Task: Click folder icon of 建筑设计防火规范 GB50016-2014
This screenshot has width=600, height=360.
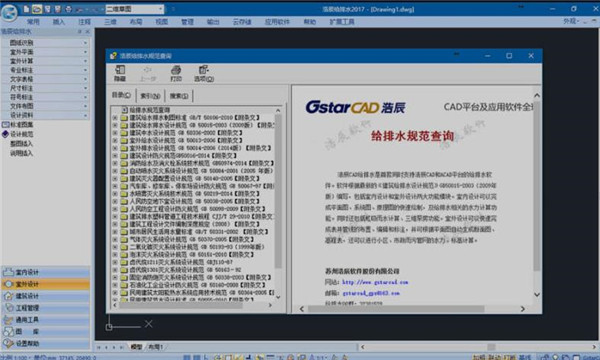Action: click(x=124, y=156)
